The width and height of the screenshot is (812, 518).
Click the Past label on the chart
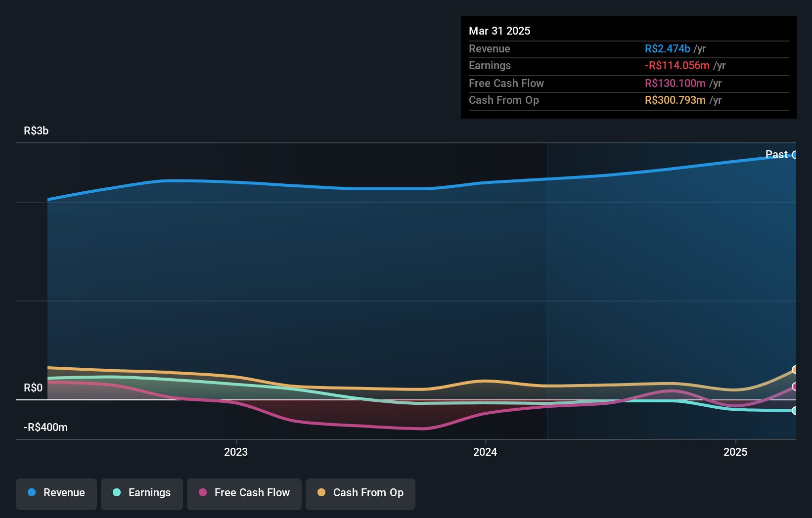(x=776, y=154)
